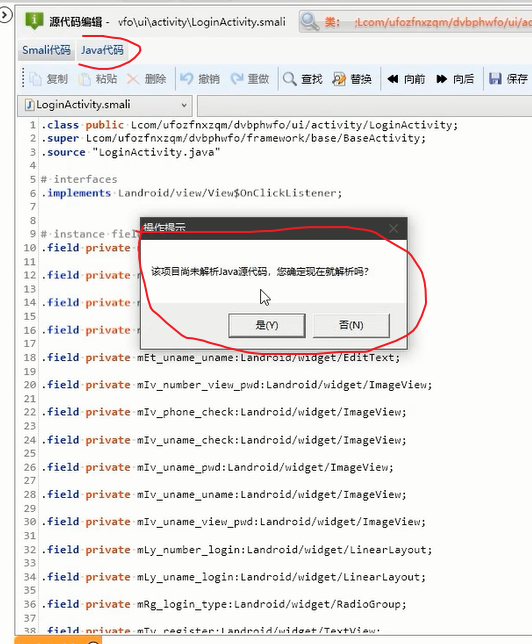Close the 操作提示 dialog
532x644 pixels.
[x=394, y=228]
